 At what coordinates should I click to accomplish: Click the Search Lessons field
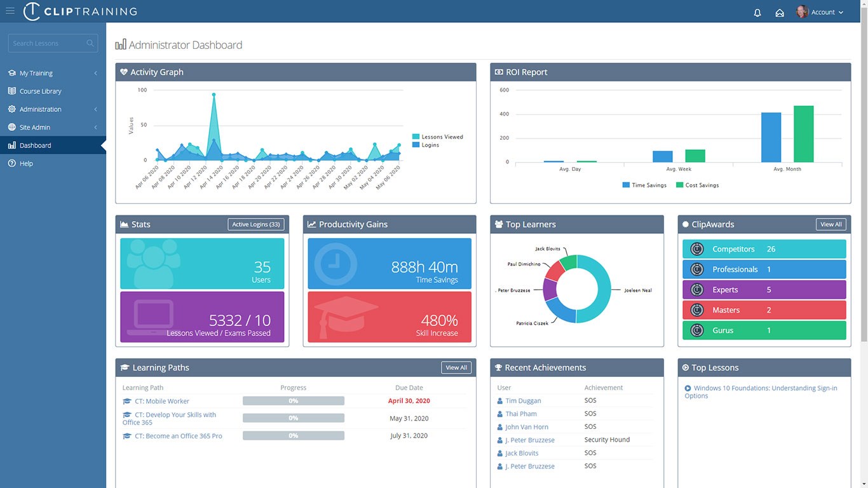tap(53, 43)
